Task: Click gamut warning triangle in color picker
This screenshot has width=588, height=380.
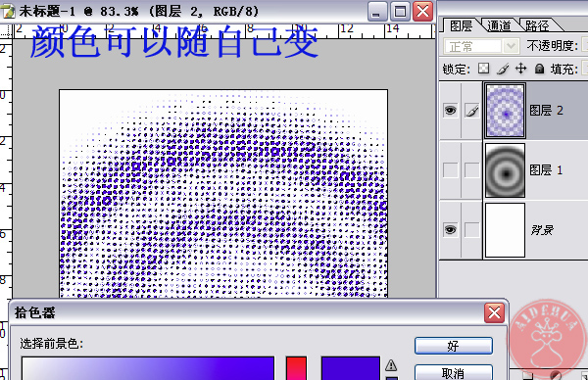Action: point(391,365)
